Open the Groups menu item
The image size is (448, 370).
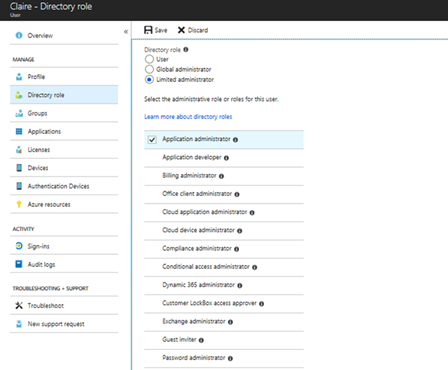64,113
